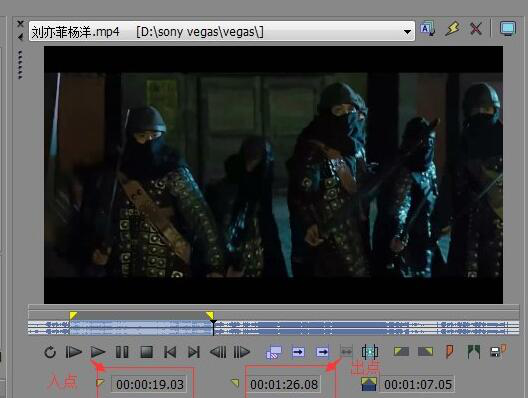The width and height of the screenshot is (528, 398).
Task: Click the lightning bolt icon in Trimmer toolbar
Action: coord(452,29)
